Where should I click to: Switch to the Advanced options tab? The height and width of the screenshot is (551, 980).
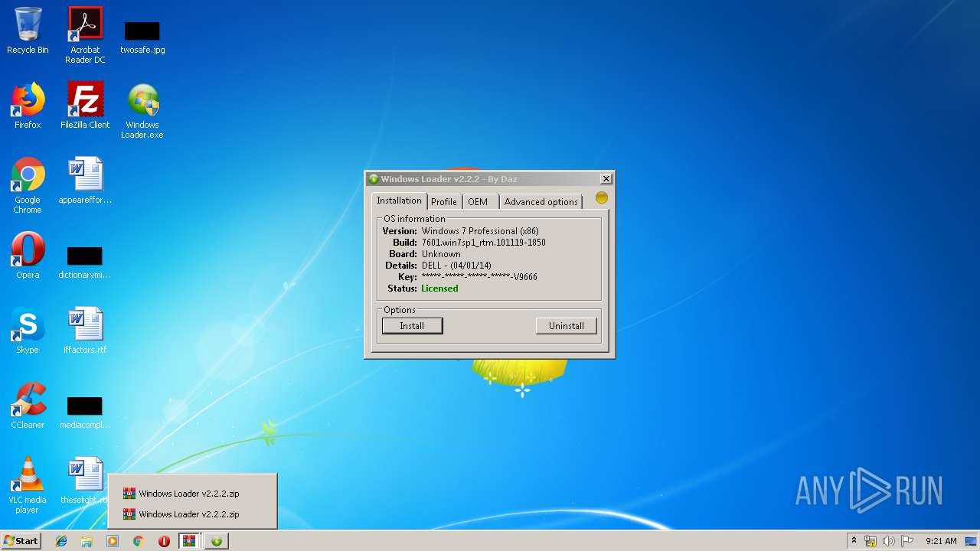coord(541,202)
